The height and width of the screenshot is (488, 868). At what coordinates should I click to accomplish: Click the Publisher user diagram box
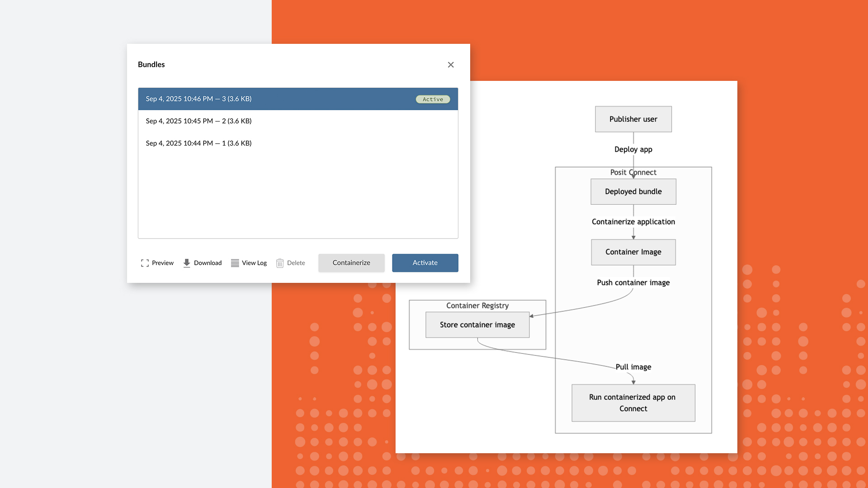tap(633, 119)
